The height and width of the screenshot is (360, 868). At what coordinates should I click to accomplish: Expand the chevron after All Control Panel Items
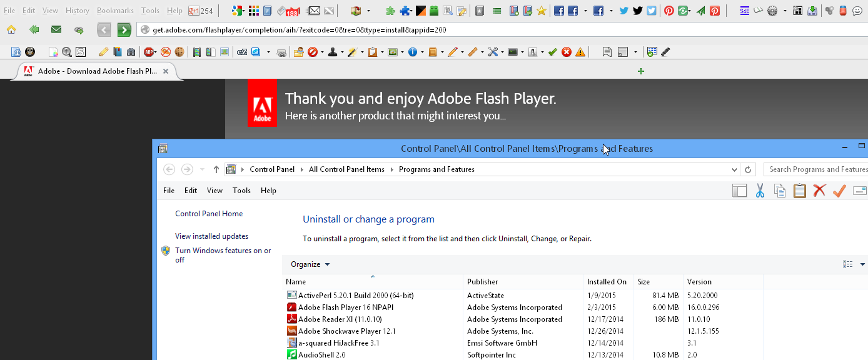[391, 169]
